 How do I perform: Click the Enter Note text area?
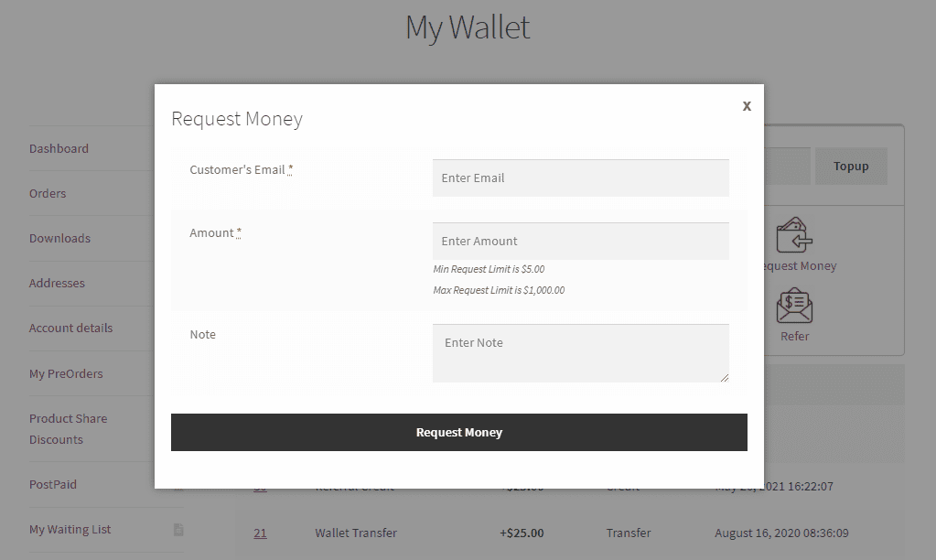tap(580, 352)
